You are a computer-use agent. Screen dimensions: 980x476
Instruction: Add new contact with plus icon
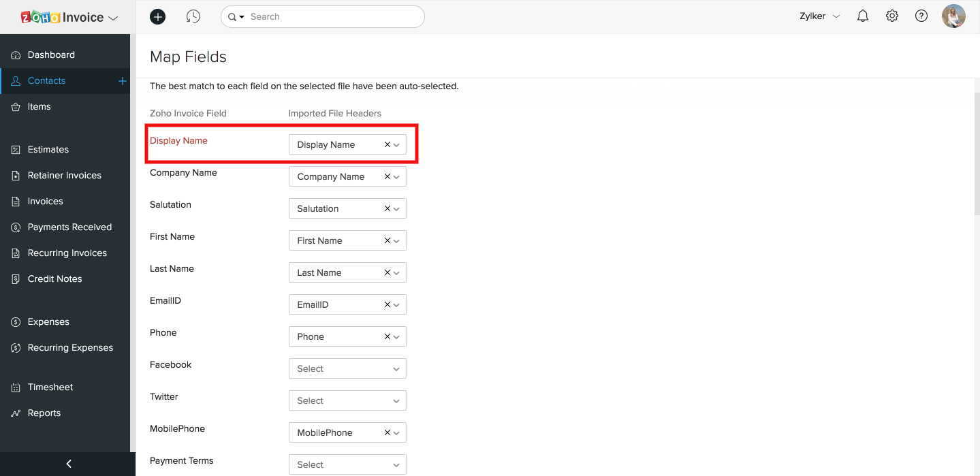coord(123,81)
